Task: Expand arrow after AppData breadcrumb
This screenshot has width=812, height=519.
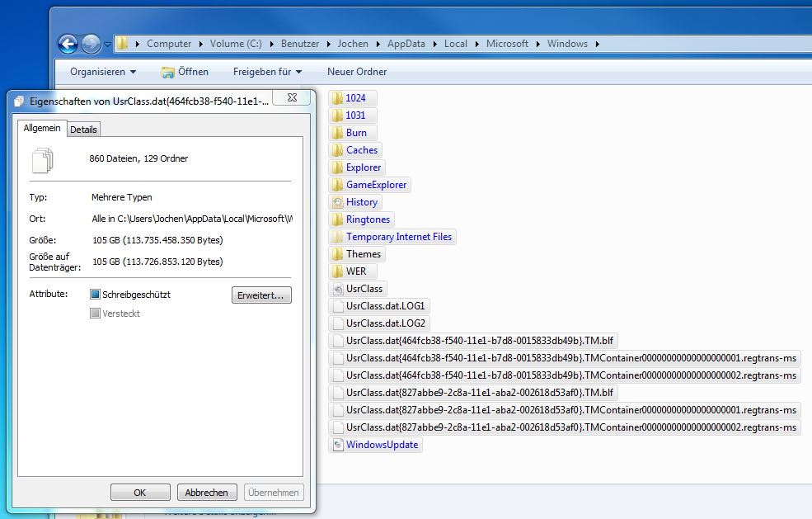Action: pos(434,44)
